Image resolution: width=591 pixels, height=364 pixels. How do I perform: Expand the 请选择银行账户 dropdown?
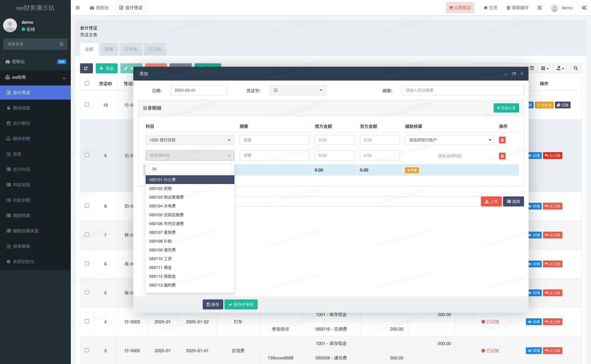click(449, 140)
